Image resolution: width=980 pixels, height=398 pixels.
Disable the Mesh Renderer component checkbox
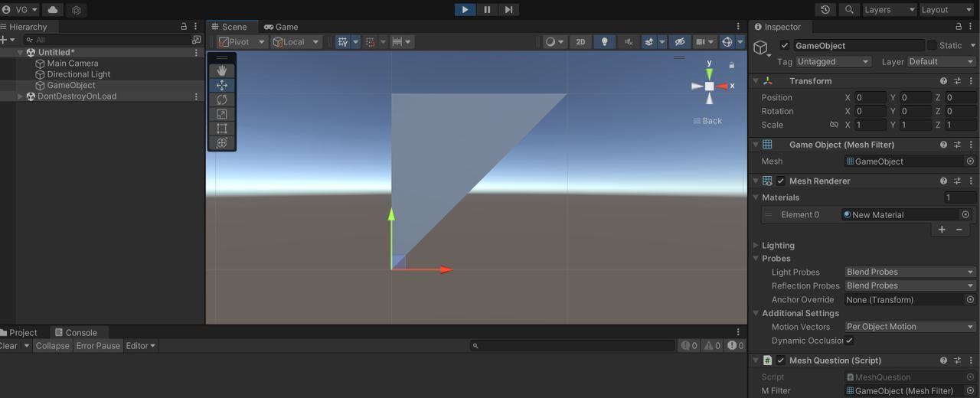pyautogui.click(x=781, y=181)
